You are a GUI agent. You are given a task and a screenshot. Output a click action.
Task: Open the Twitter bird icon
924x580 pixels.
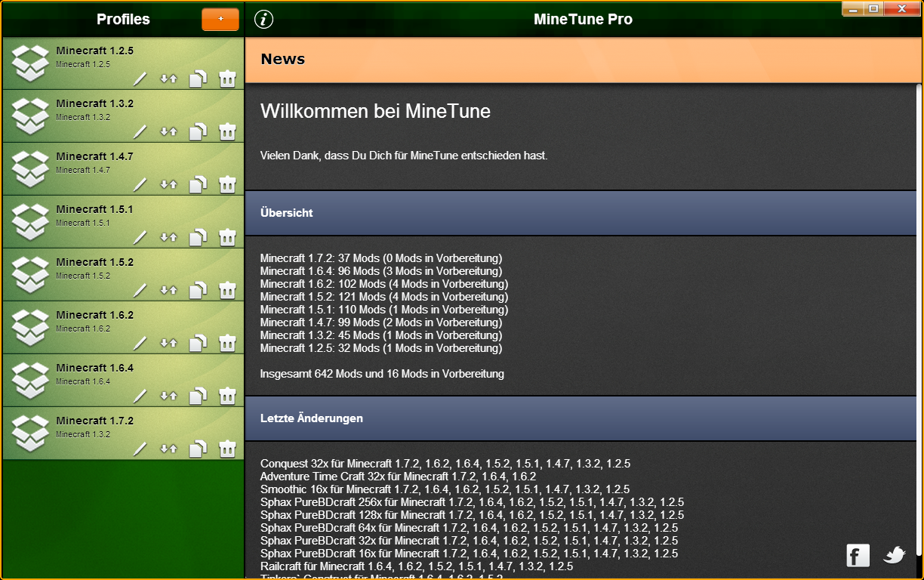(x=895, y=555)
